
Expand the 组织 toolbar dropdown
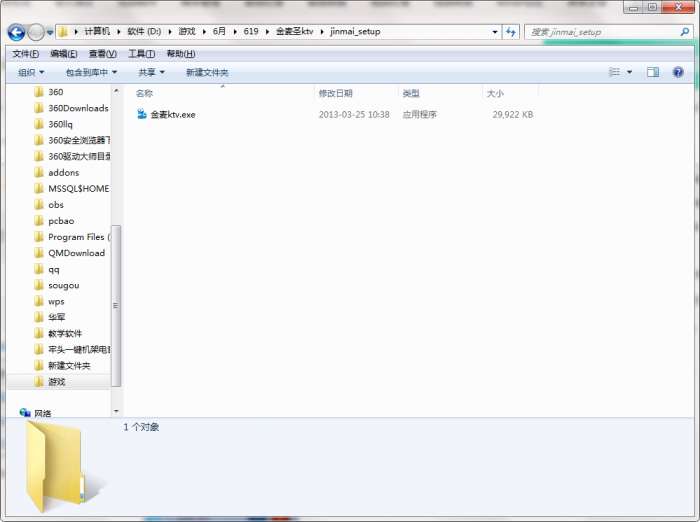pos(31,72)
